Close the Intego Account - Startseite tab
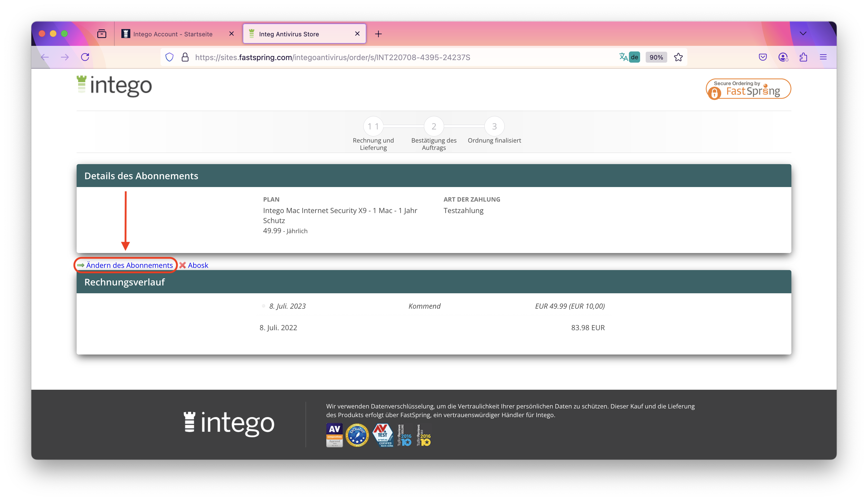Image resolution: width=868 pixels, height=501 pixels. tap(231, 34)
